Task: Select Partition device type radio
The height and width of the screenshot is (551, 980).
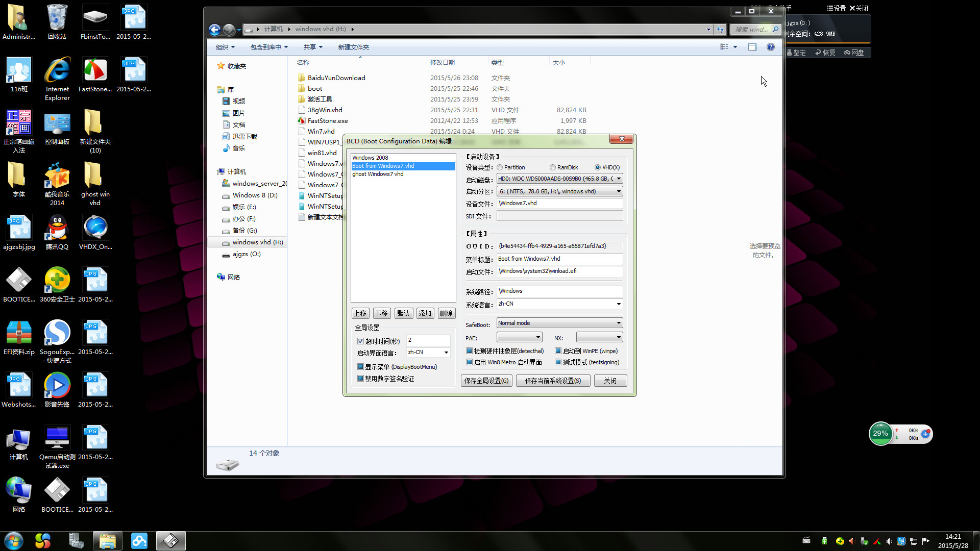Action: [500, 167]
